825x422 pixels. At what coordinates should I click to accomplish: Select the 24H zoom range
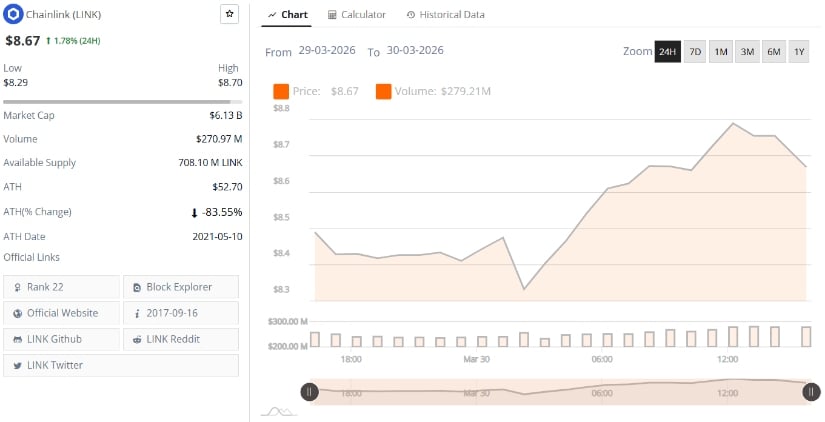coord(667,52)
